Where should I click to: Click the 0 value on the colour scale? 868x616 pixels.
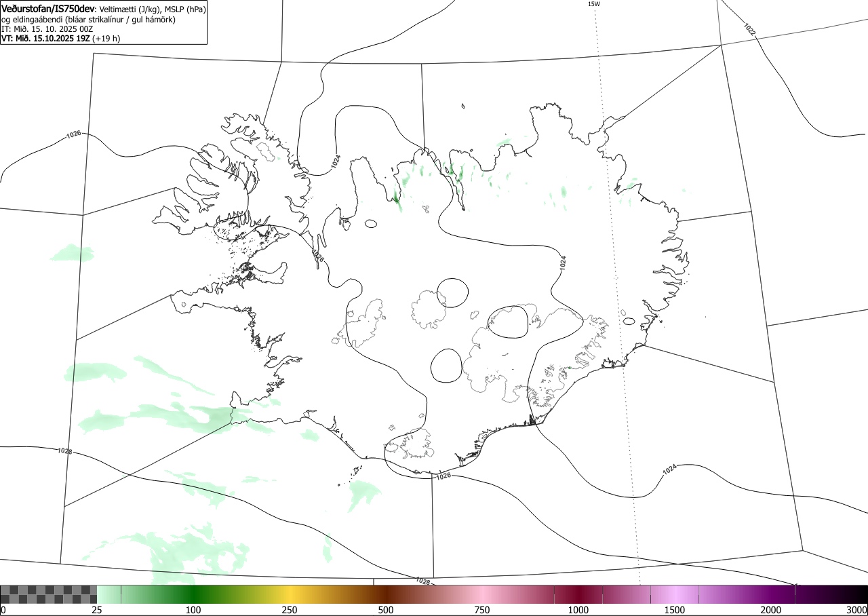click(x=3, y=610)
